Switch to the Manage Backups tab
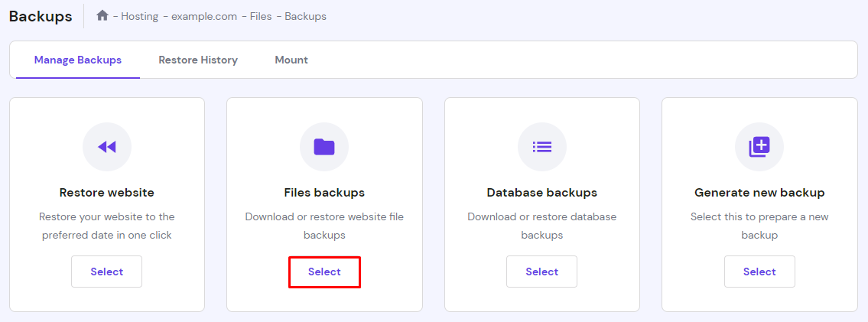 tap(78, 60)
